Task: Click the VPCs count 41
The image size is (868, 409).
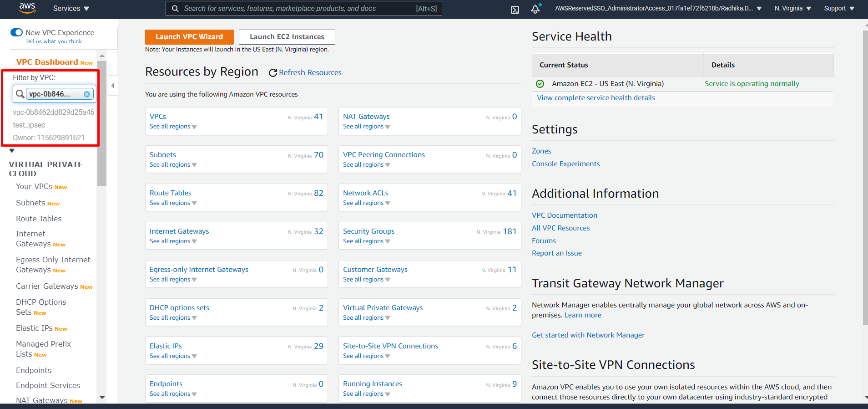Action: (318, 117)
